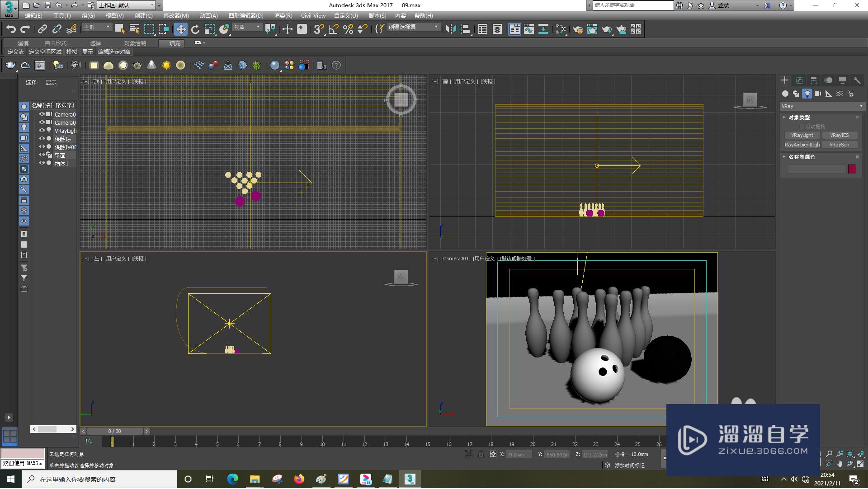Open the Civil View menu

[313, 16]
